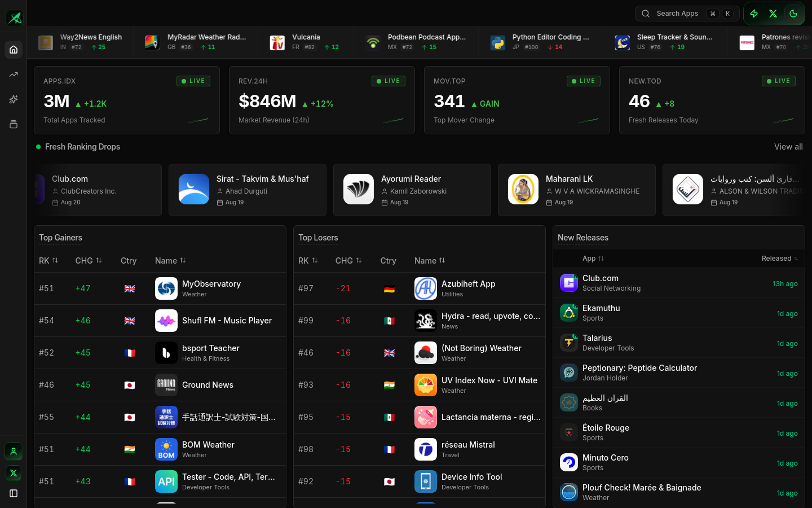Sort Top Gainers by Name
This screenshot has width=812, height=508.
coord(170,261)
